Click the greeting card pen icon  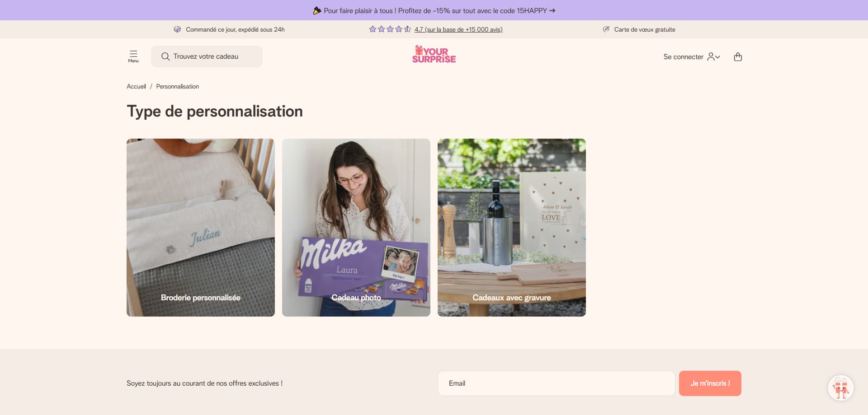click(x=606, y=29)
